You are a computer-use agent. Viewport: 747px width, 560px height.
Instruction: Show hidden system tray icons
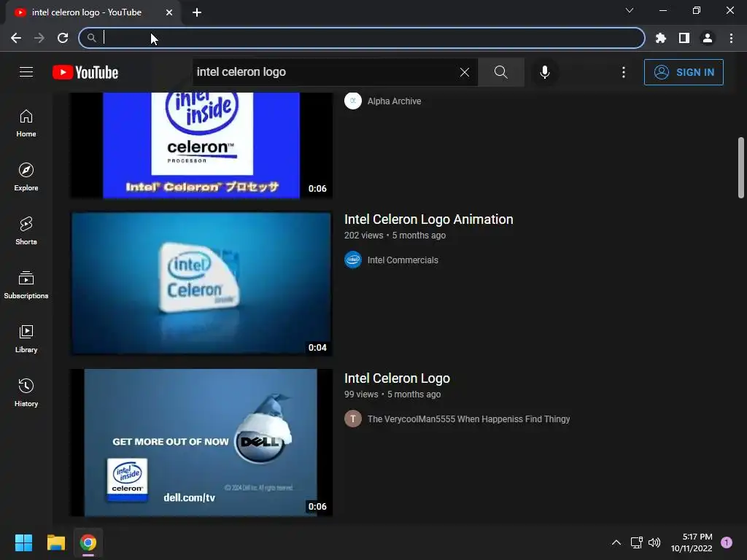point(616,542)
